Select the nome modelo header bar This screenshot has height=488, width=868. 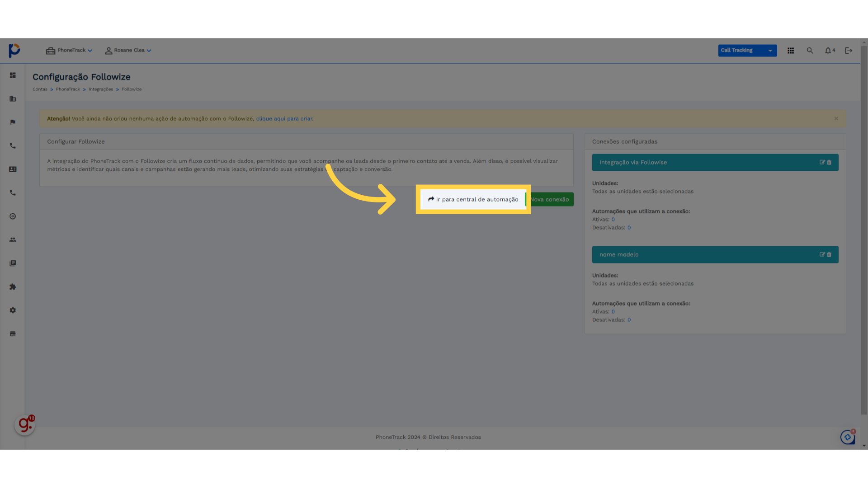(x=715, y=255)
